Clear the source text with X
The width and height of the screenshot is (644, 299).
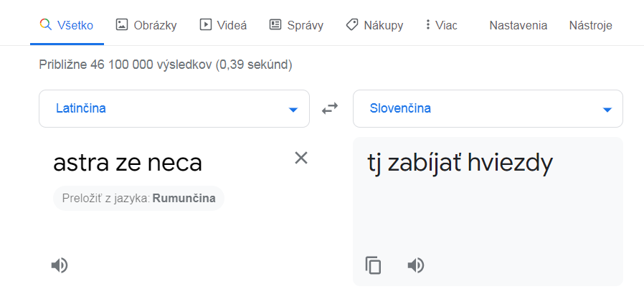pyautogui.click(x=301, y=158)
